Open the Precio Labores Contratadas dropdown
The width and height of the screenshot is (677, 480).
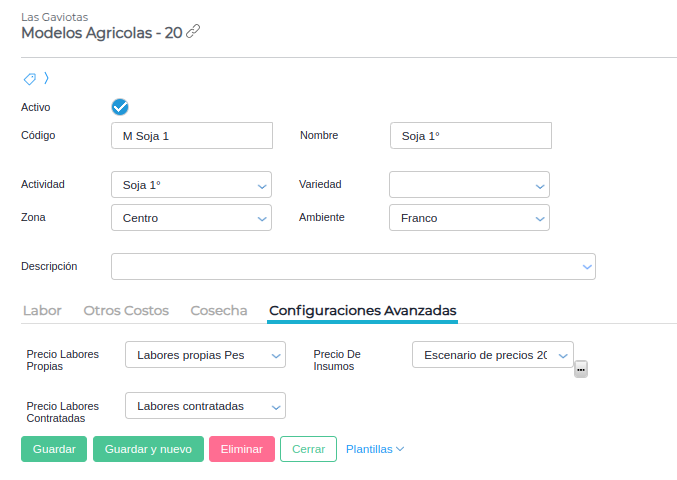pyautogui.click(x=205, y=405)
